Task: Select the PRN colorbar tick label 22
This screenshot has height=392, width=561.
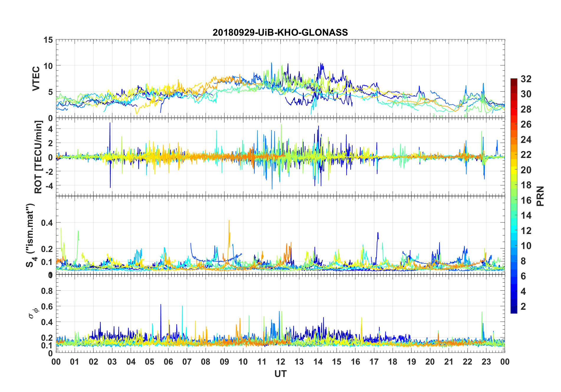Action: click(x=526, y=155)
